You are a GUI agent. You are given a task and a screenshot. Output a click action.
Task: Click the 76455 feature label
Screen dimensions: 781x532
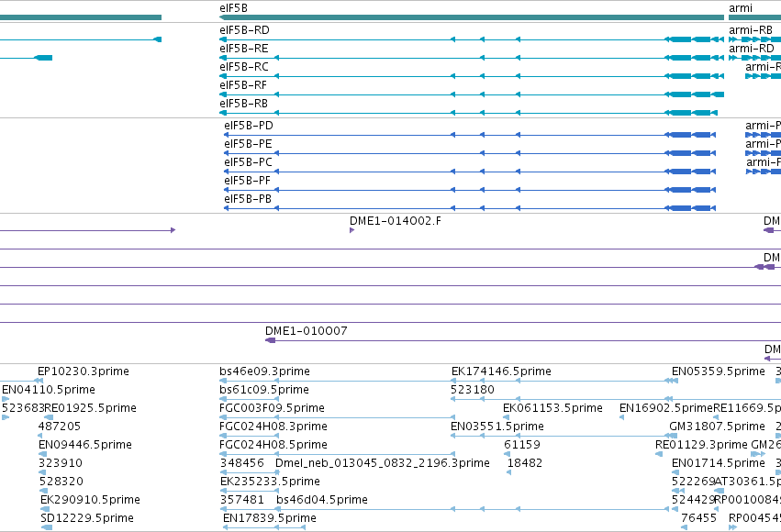point(698,518)
